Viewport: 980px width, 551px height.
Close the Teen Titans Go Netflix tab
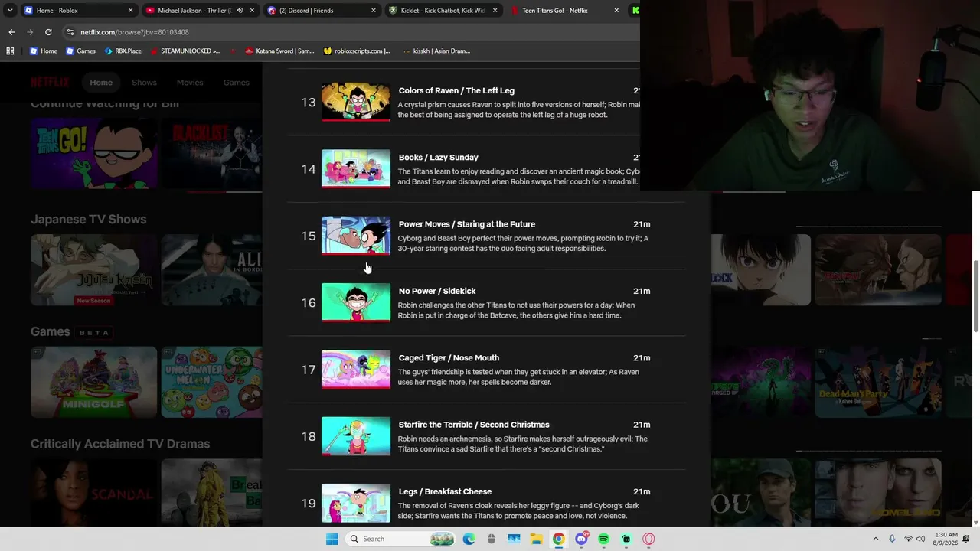click(616, 11)
